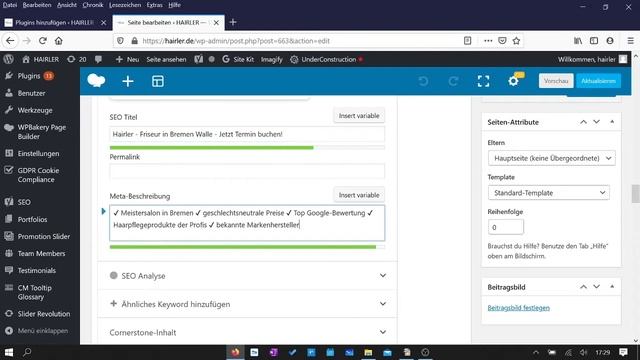Insert variable for Meta-Beschreibung
Screen dimensions: 640x360
[x=359, y=195]
